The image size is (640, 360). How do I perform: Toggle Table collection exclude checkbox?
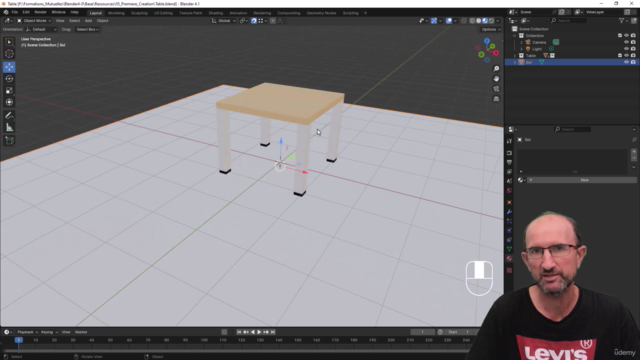(620, 56)
